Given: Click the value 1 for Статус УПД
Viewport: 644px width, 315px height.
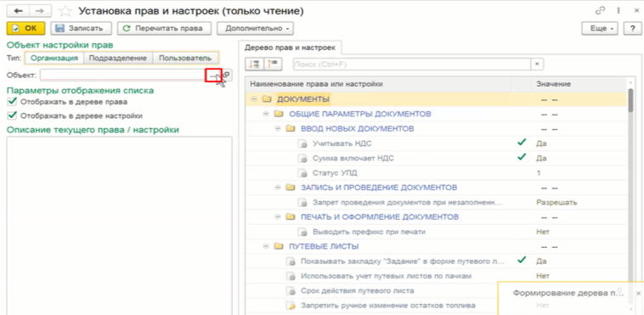Looking at the screenshot, I should [x=539, y=173].
